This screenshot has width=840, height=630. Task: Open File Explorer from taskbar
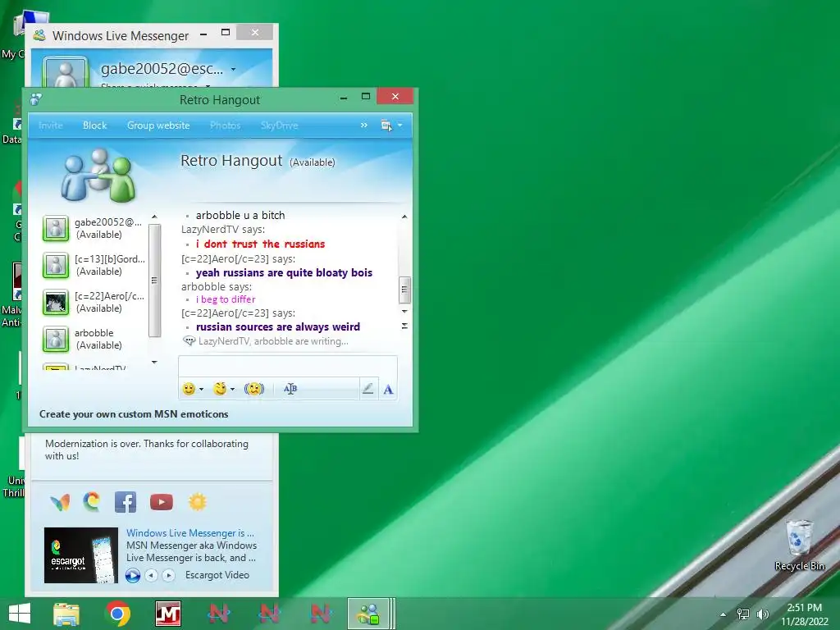tap(66, 614)
